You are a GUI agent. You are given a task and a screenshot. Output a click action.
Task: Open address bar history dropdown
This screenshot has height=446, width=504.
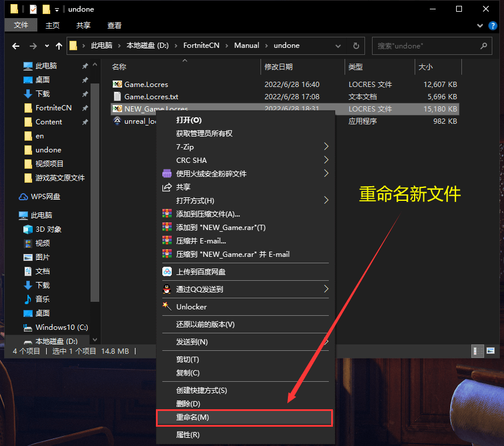click(x=338, y=46)
